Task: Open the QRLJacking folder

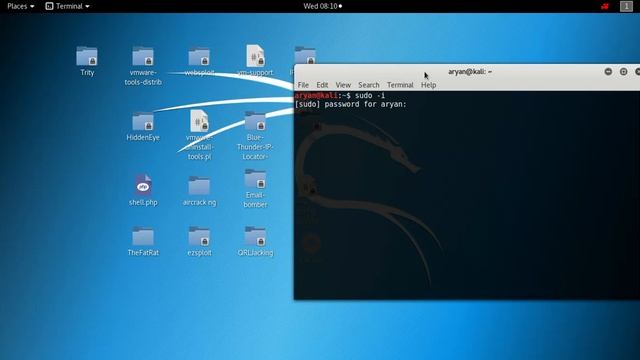Action: point(255,237)
